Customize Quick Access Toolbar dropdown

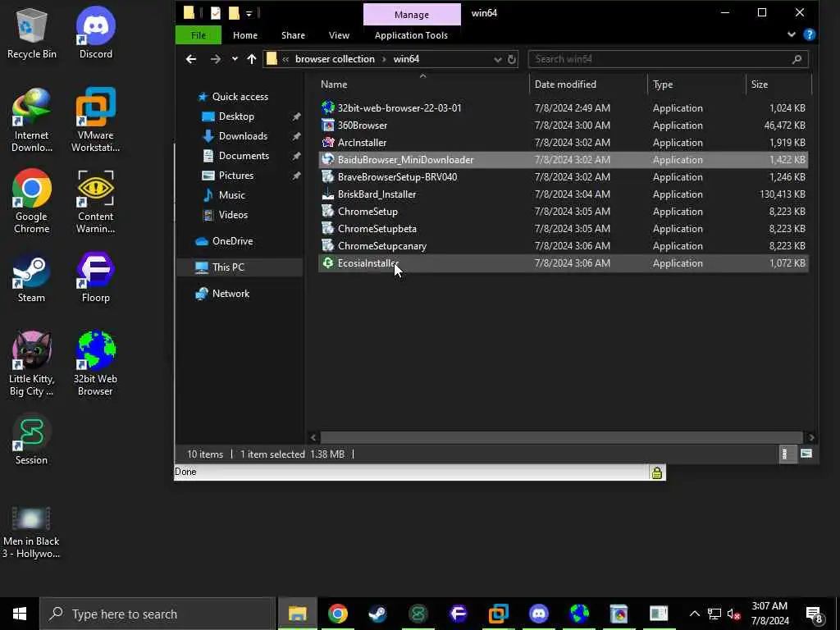point(249,14)
